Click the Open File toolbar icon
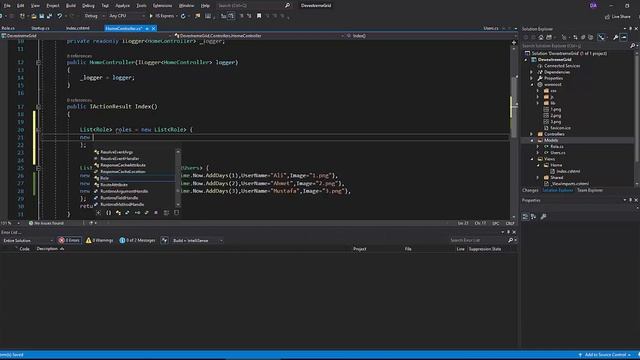Screen dimensions: 640x360 click(34, 16)
